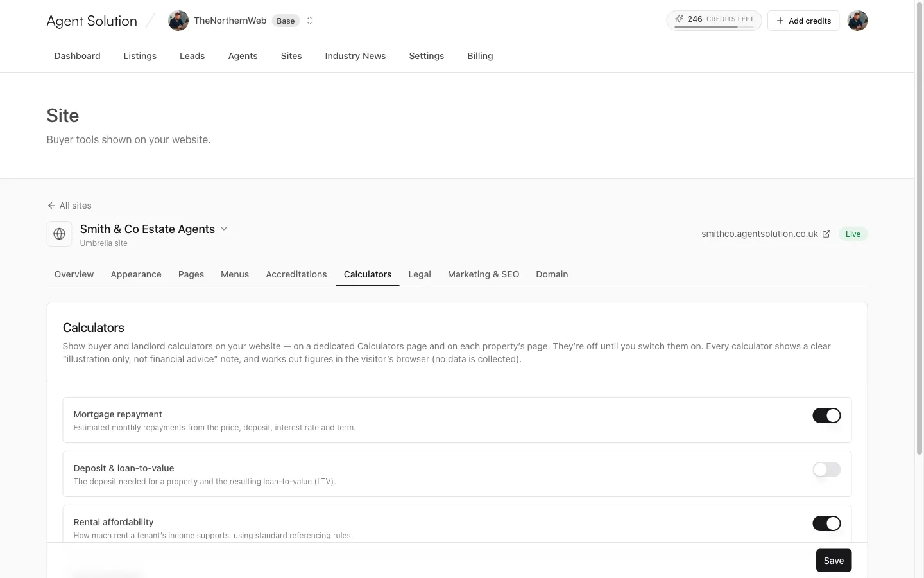
Task: Select the Accreditations tab
Action: 296,274
